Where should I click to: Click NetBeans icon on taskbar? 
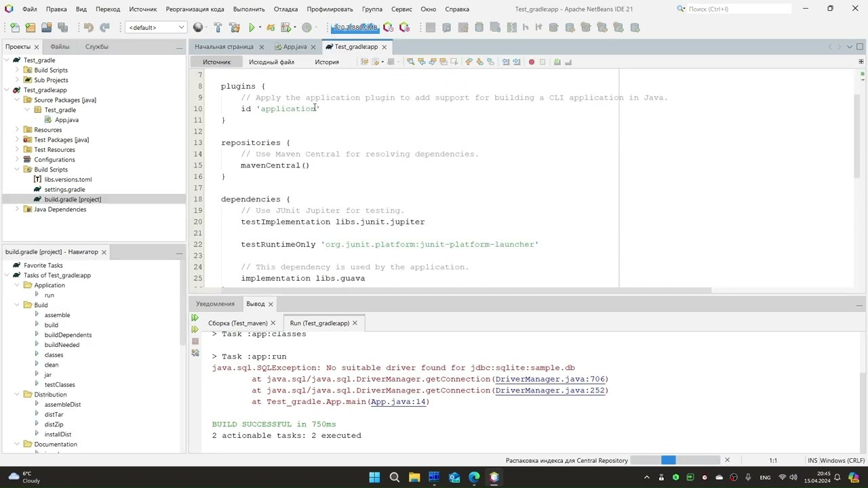pyautogui.click(x=494, y=477)
